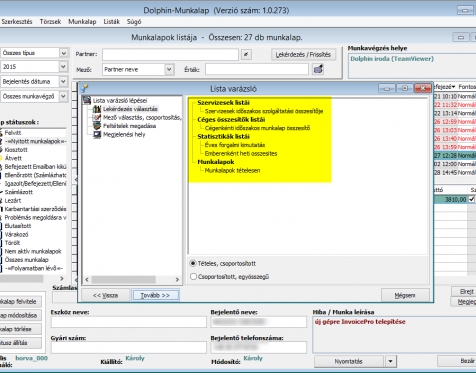Image resolution: width=476 pixels, height=373 pixels.
Task: Open the Összes típus dropdown
Action: (x=63, y=53)
